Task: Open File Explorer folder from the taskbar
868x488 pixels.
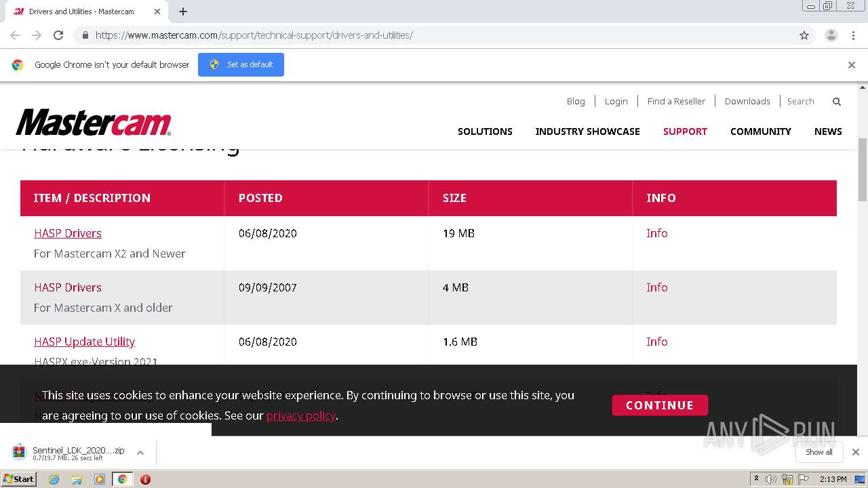Action: coord(77,479)
